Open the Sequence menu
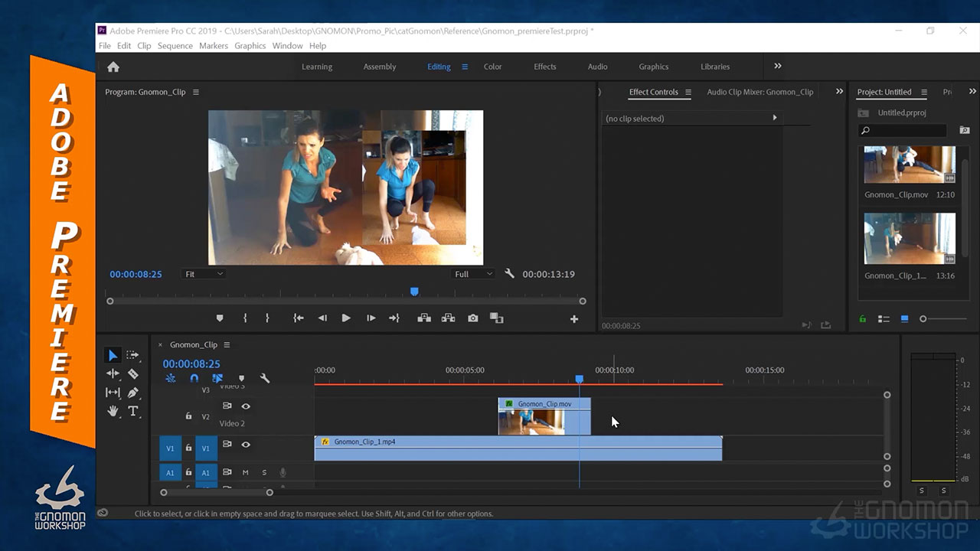The height and width of the screenshot is (551, 980). tap(175, 46)
